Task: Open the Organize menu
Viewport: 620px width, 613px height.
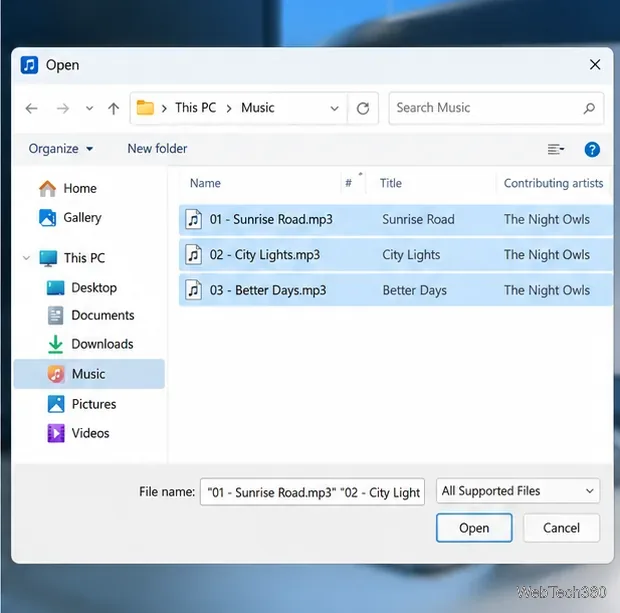Action: click(60, 149)
